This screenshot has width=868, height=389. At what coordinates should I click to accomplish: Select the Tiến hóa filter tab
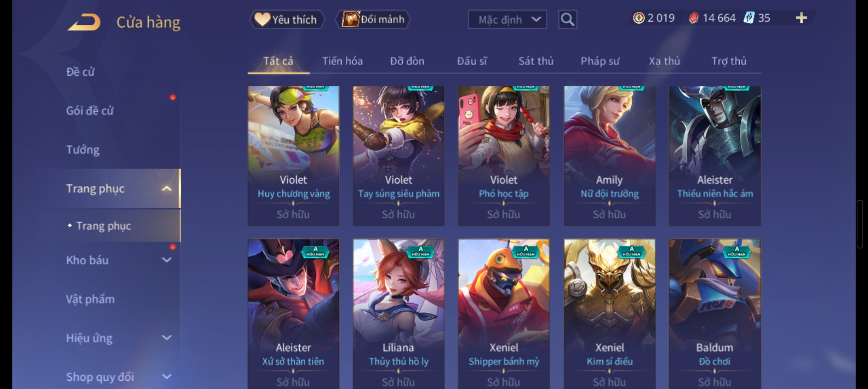[342, 61]
